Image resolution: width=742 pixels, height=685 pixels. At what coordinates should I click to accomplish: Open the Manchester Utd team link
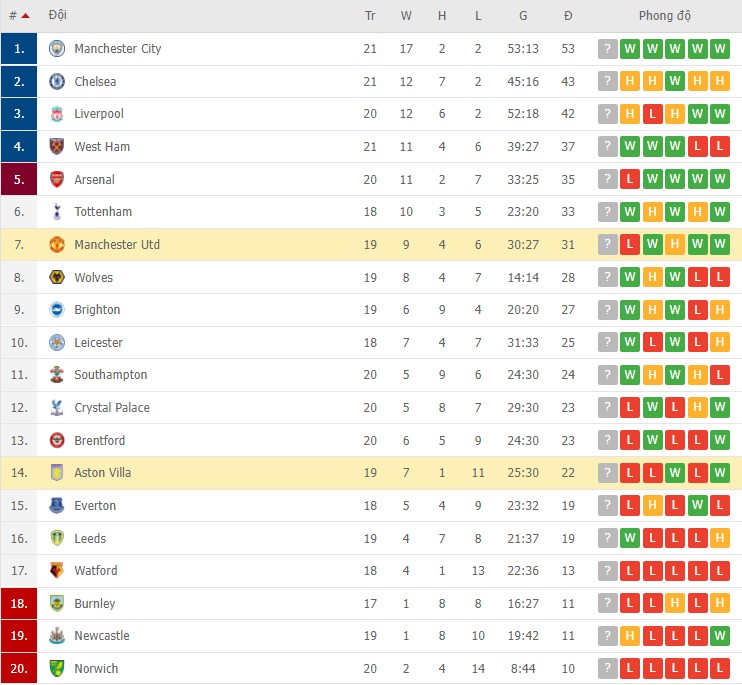point(117,245)
